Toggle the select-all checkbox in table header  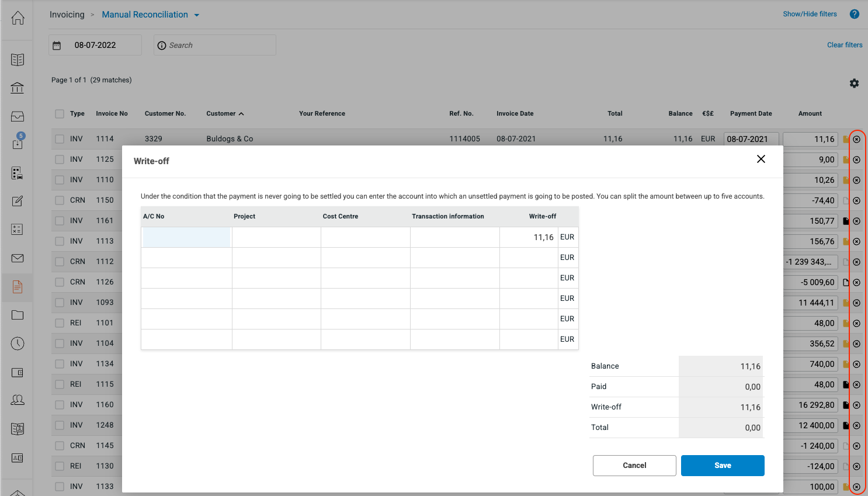coord(60,114)
